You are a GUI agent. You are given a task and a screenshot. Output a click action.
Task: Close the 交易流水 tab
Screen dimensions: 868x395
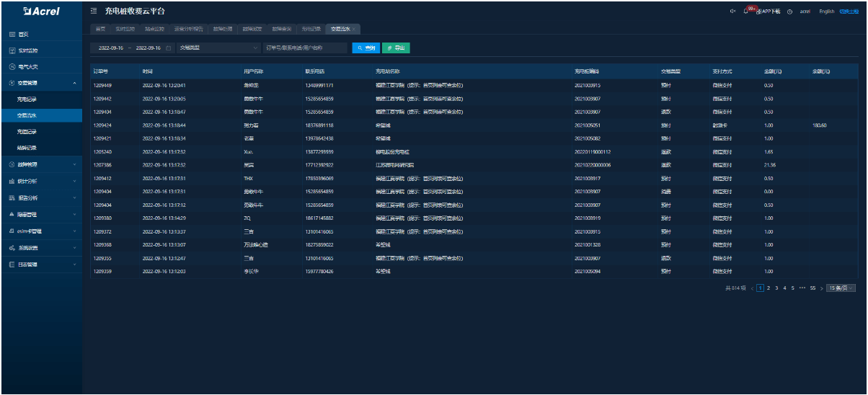tap(354, 29)
